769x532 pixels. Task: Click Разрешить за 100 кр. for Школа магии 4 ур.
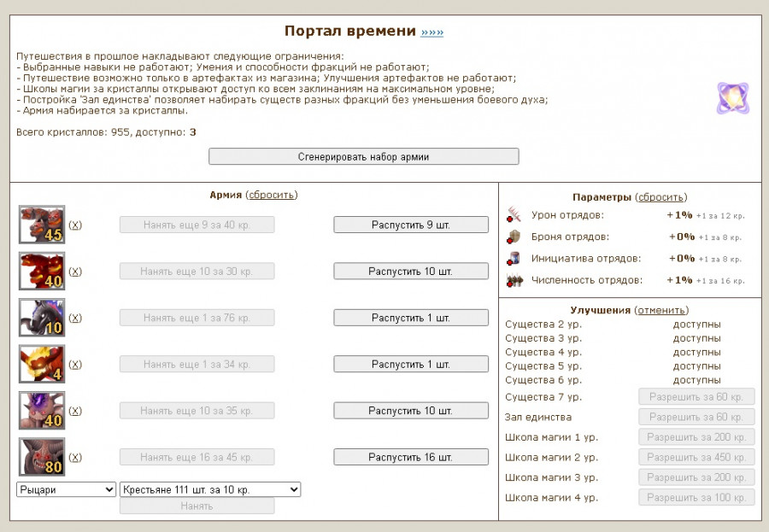pyautogui.click(x=696, y=497)
